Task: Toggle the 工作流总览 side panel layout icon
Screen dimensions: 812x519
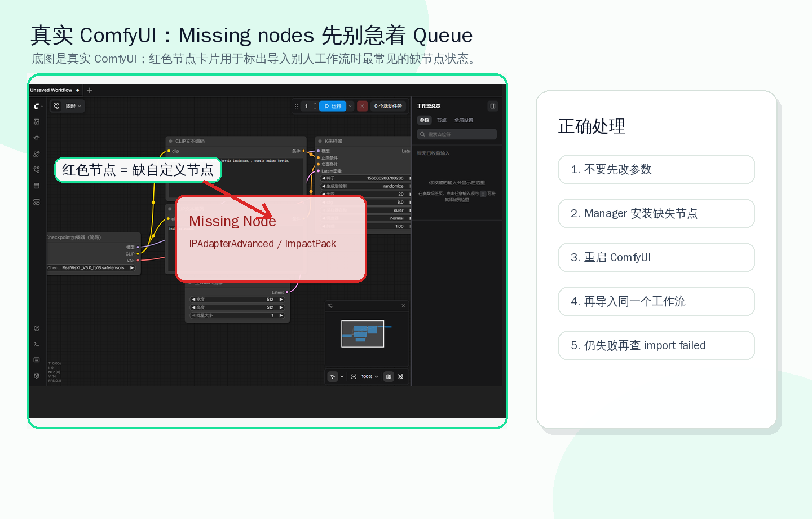Action: coord(493,106)
